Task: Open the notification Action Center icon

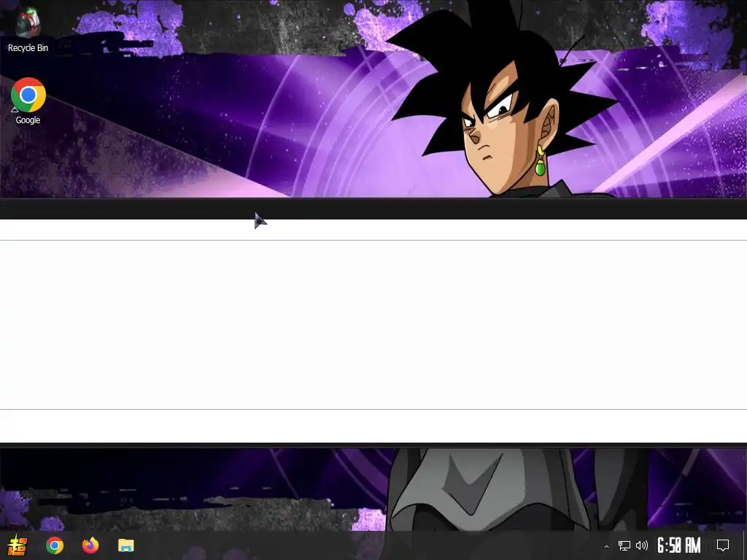Action: pyautogui.click(x=723, y=545)
